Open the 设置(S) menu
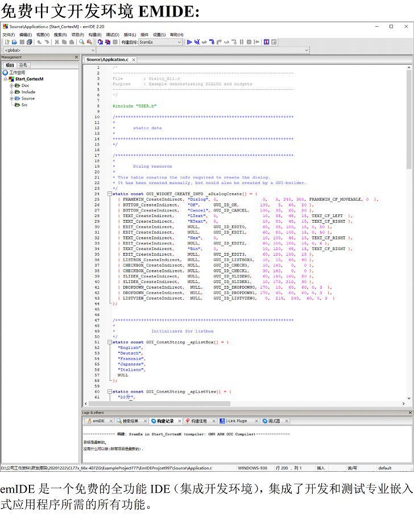 pyautogui.click(x=159, y=35)
